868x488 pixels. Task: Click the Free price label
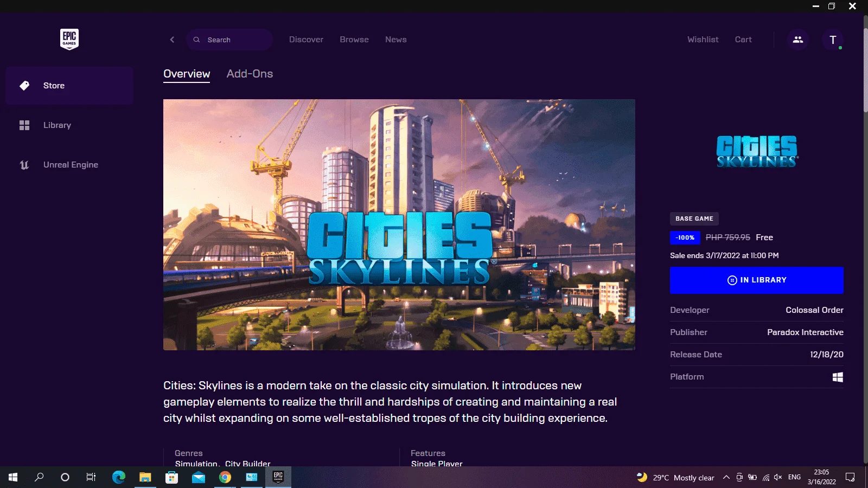pyautogui.click(x=764, y=237)
